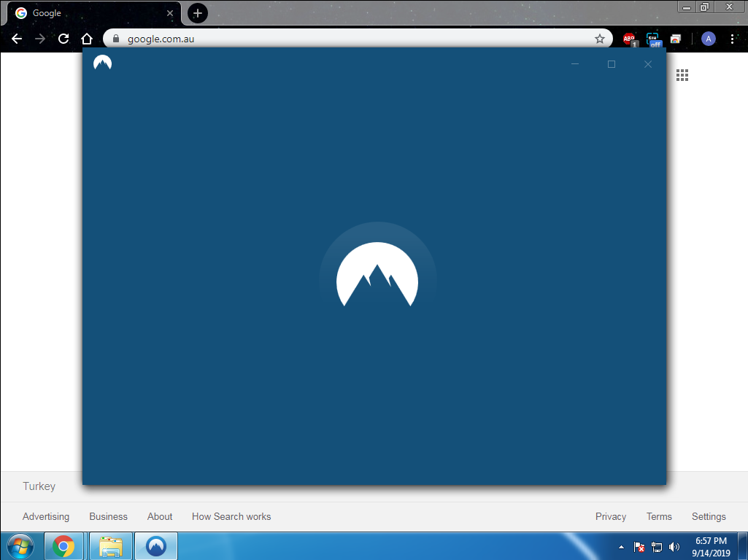Open Chrome three-dot menu
The height and width of the screenshot is (560, 748).
tap(732, 39)
